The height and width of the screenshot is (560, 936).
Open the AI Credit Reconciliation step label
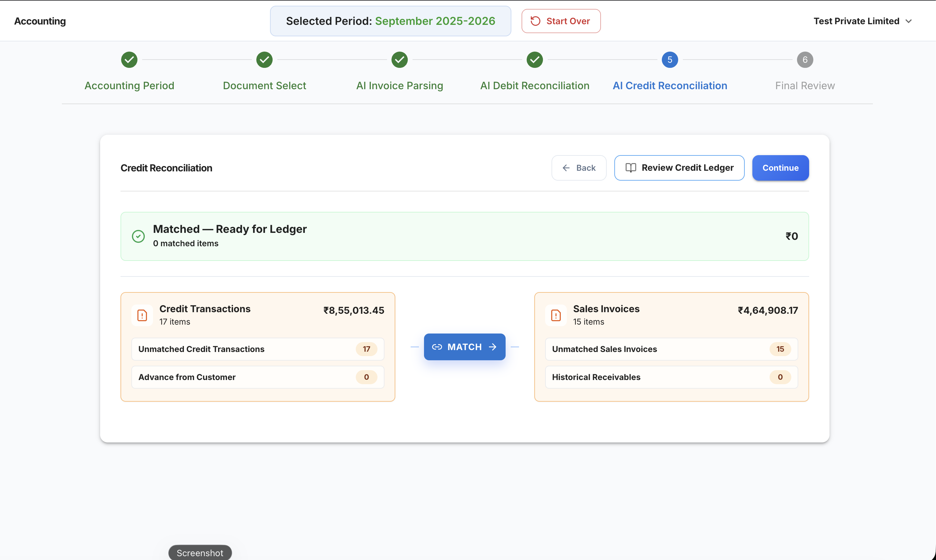coord(670,86)
